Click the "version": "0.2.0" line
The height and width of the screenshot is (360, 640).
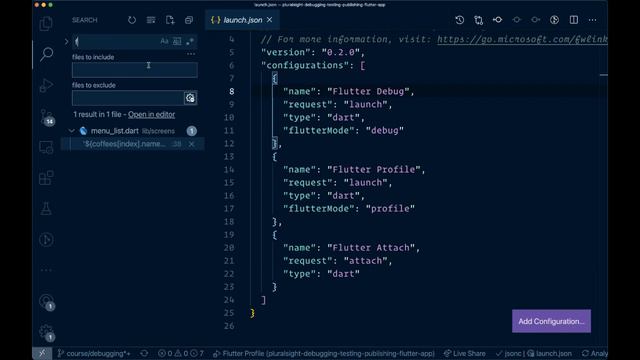(x=313, y=53)
